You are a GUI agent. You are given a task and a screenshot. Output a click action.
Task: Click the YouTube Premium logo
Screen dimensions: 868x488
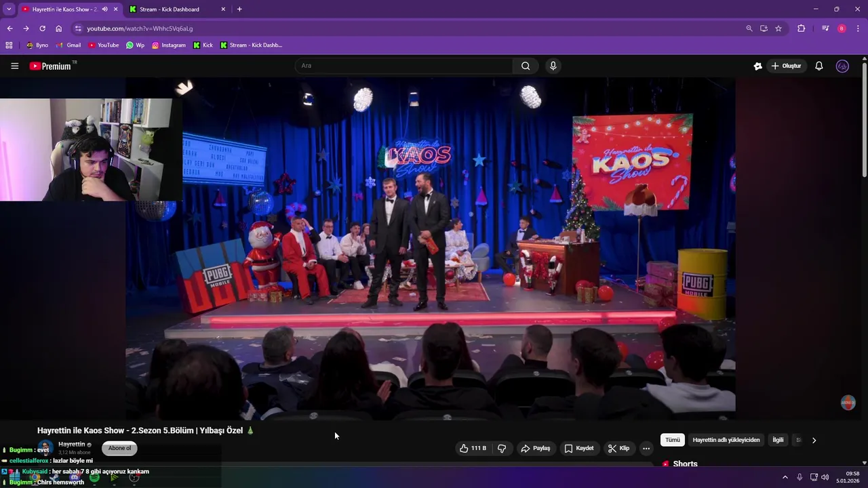pos(50,66)
